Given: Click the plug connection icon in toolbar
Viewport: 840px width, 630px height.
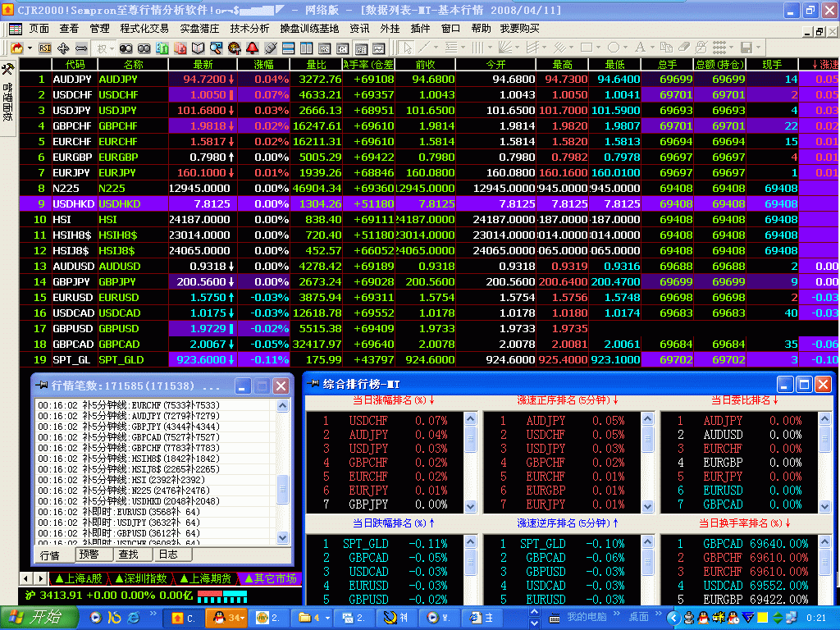Looking at the screenshot, I should tap(271, 48).
